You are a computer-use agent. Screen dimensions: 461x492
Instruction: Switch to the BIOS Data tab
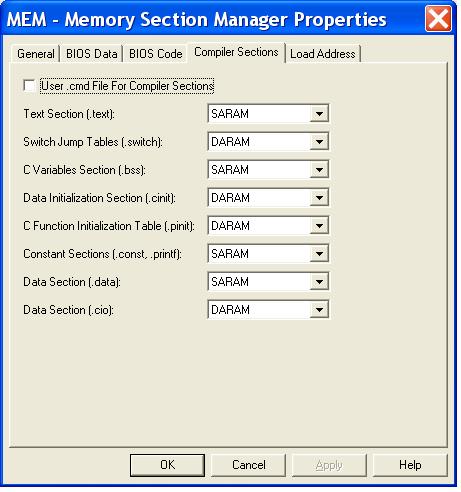(92, 54)
